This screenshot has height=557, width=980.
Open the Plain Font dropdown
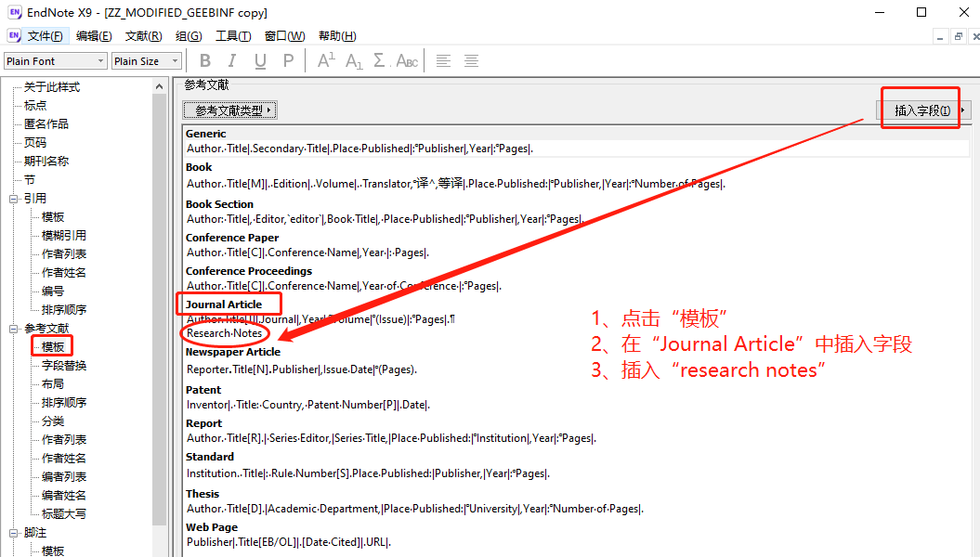point(99,60)
